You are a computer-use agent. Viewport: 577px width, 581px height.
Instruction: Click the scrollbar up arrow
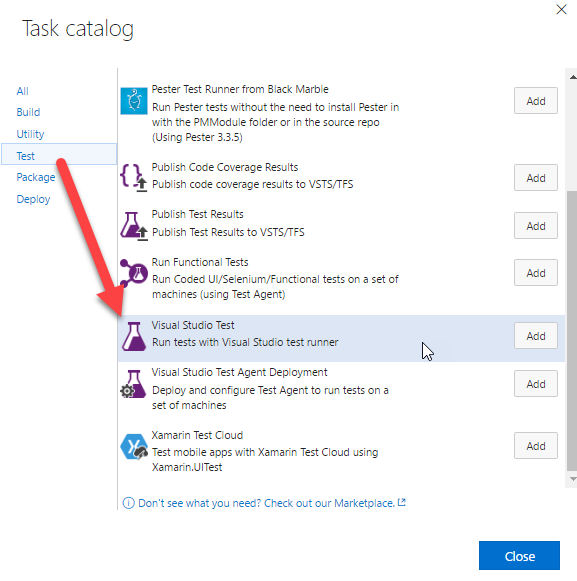(x=573, y=77)
